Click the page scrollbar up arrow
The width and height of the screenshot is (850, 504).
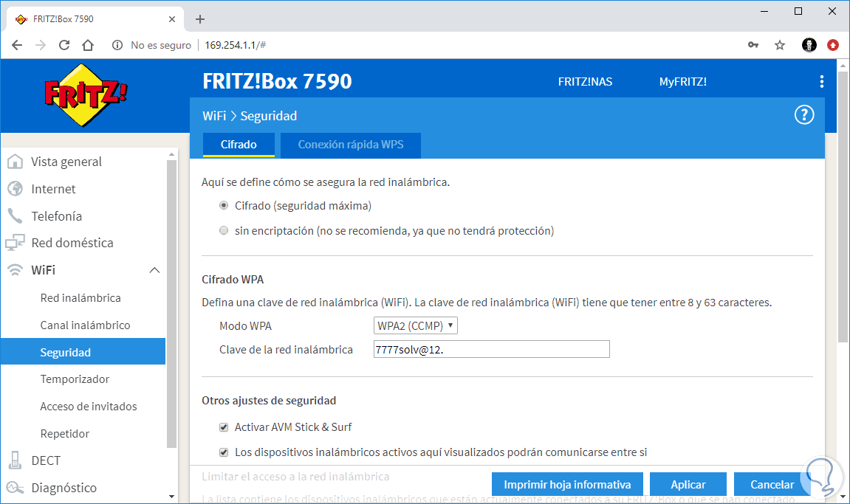(843, 66)
